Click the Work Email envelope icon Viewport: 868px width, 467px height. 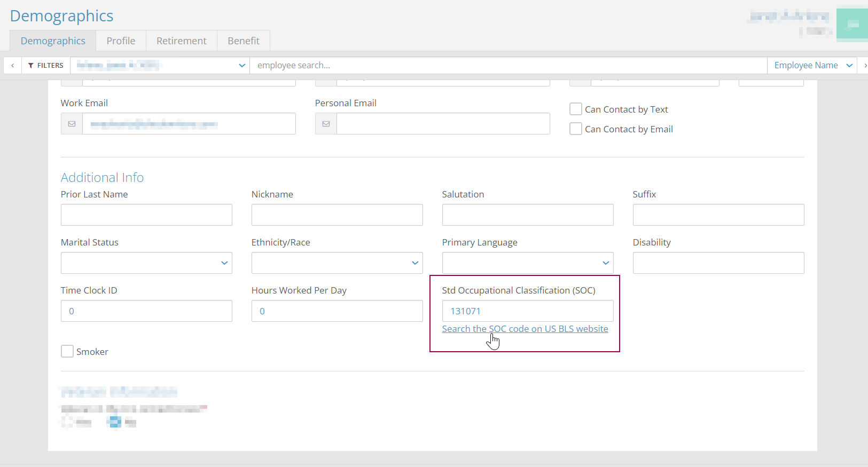coord(72,124)
